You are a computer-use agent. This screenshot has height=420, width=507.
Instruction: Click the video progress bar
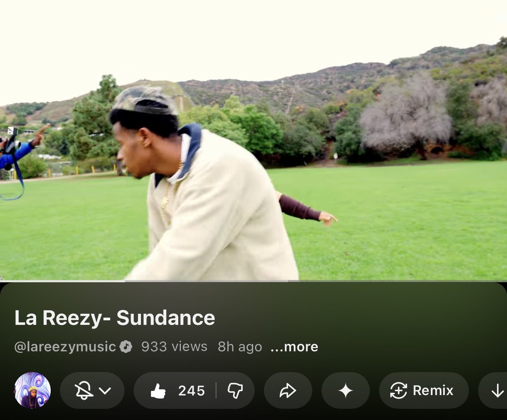[x=253, y=281]
